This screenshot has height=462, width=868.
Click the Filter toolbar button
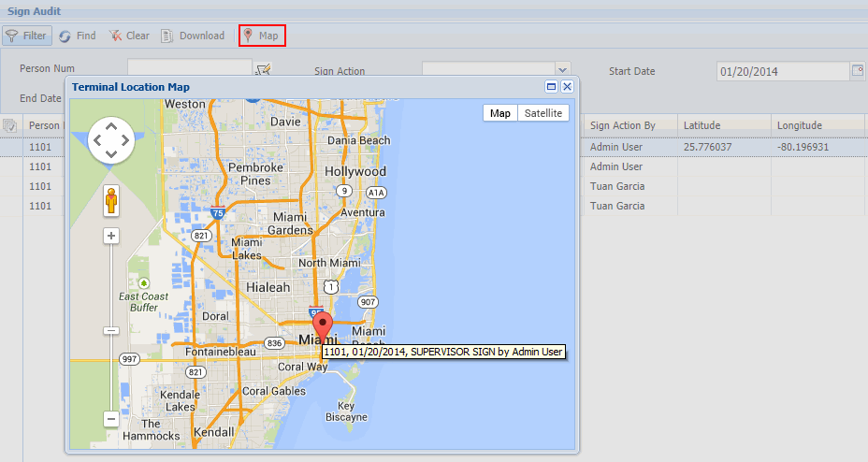(x=25, y=36)
